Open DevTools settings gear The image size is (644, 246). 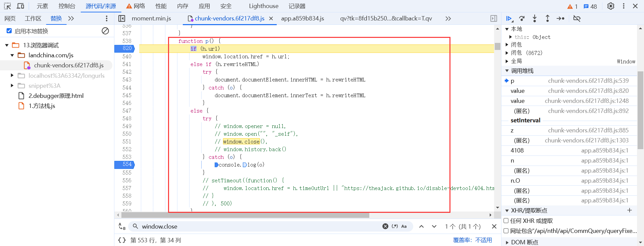click(x=611, y=6)
